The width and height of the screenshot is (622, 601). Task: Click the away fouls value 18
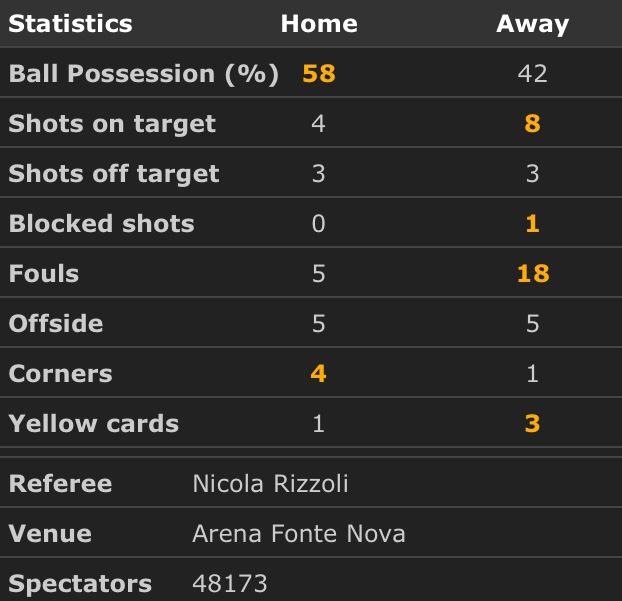532,274
